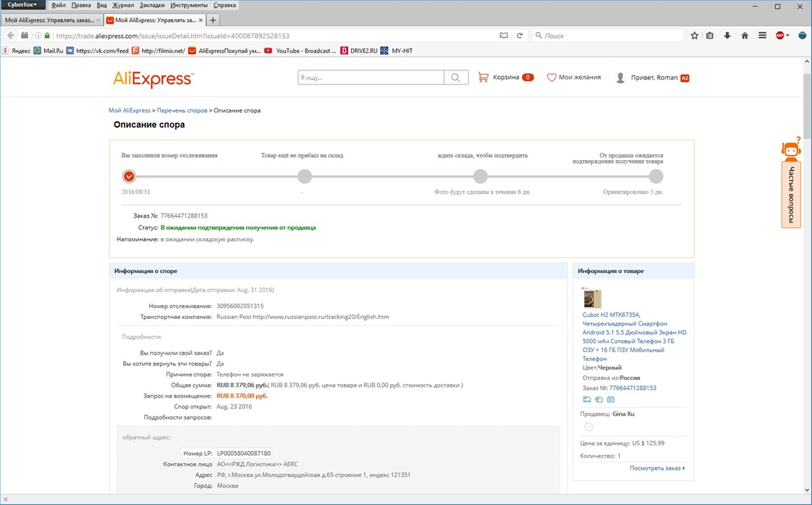
Task: Open the Mail.Ru bookmark
Action: point(48,51)
